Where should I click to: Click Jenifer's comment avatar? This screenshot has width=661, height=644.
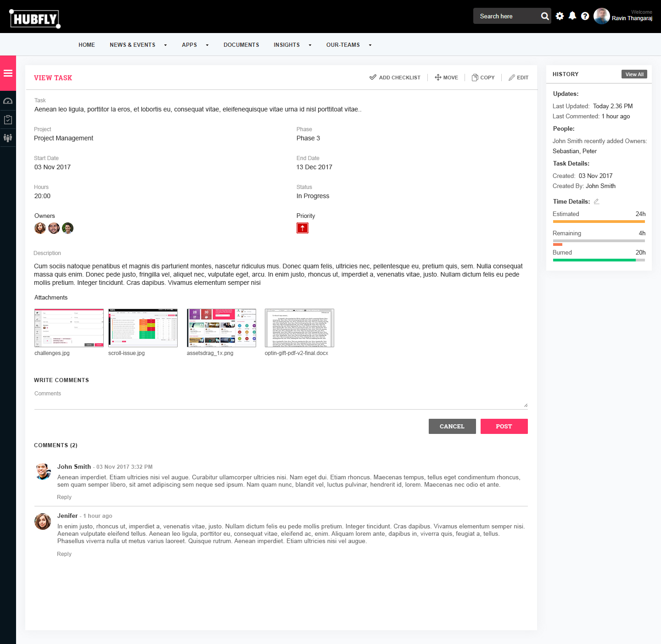pyautogui.click(x=43, y=522)
